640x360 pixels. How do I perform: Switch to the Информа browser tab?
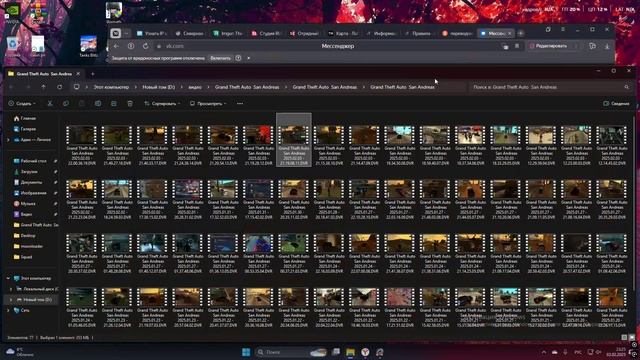[382, 33]
